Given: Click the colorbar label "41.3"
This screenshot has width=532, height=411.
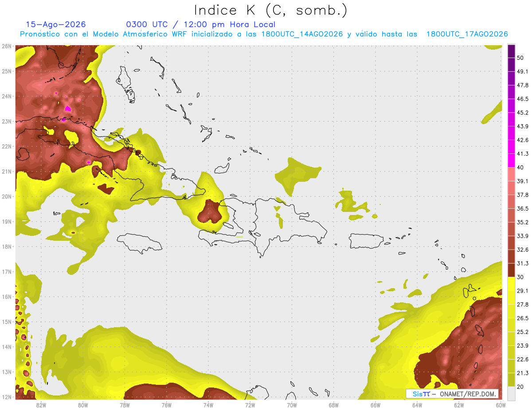Looking at the screenshot, I should coord(523,154).
